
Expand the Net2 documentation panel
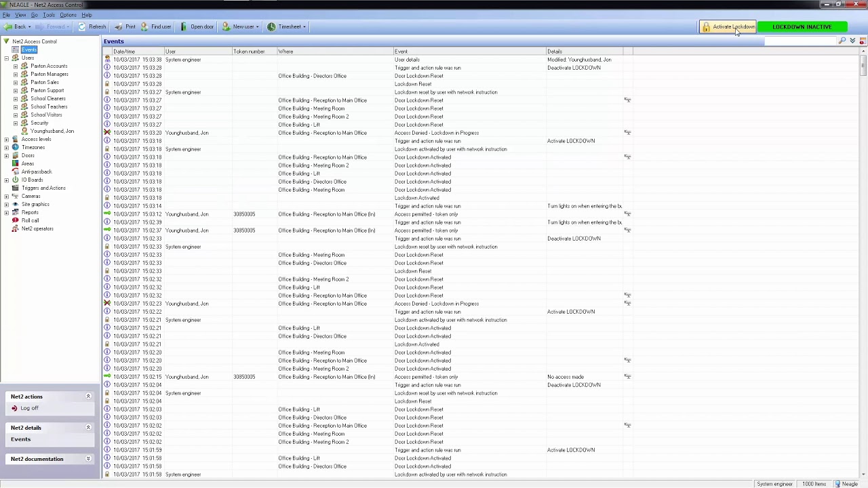point(87,459)
